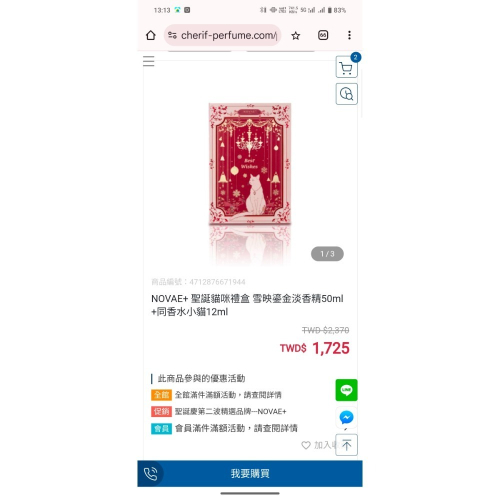500x500 pixels.
Task: Open the browser tab switcher
Action: point(323,35)
